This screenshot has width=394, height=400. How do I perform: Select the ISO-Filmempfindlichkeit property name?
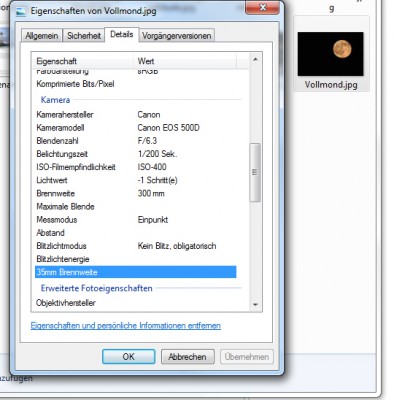pyautogui.click(x=76, y=167)
